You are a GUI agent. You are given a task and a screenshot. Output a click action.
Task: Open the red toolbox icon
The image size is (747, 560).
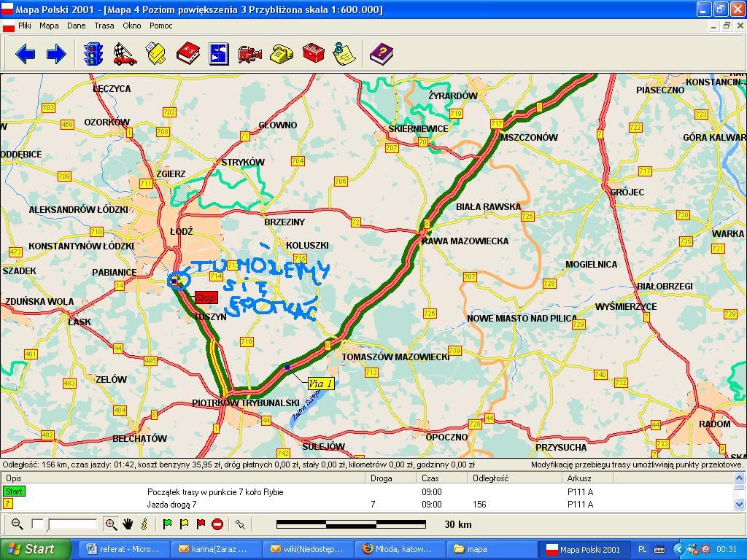pyautogui.click(x=314, y=53)
